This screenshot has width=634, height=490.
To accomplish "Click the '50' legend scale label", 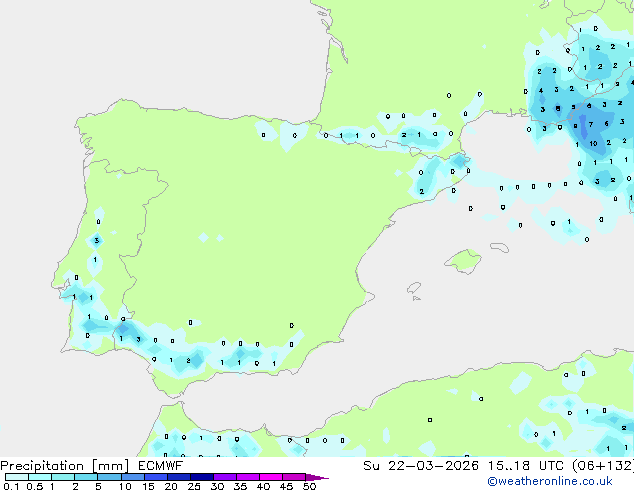I will 309,486.
